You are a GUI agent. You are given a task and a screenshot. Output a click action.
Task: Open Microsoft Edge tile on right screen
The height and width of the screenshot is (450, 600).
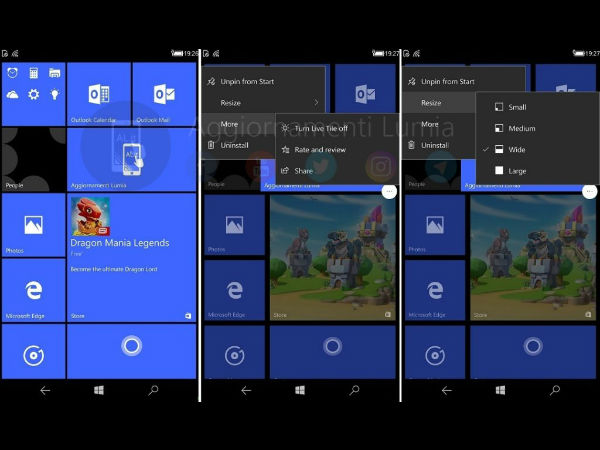point(435,290)
